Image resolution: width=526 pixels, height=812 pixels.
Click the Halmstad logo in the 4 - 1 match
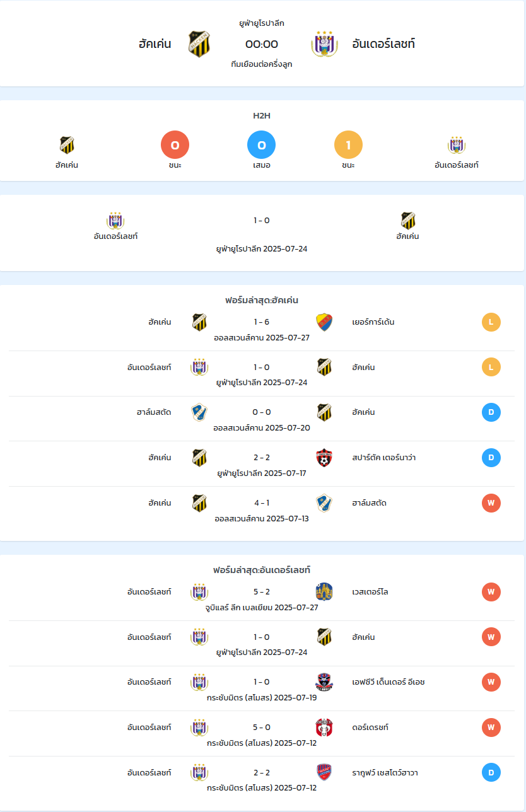pos(324,503)
